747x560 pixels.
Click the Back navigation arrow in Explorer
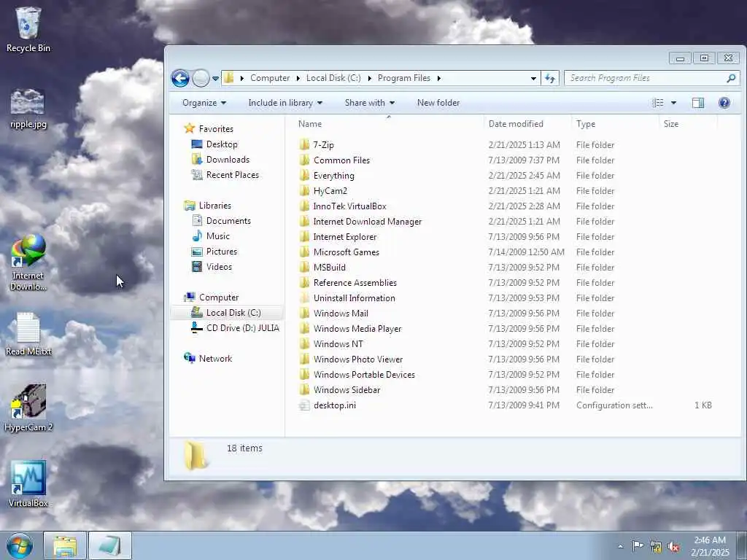coord(181,78)
